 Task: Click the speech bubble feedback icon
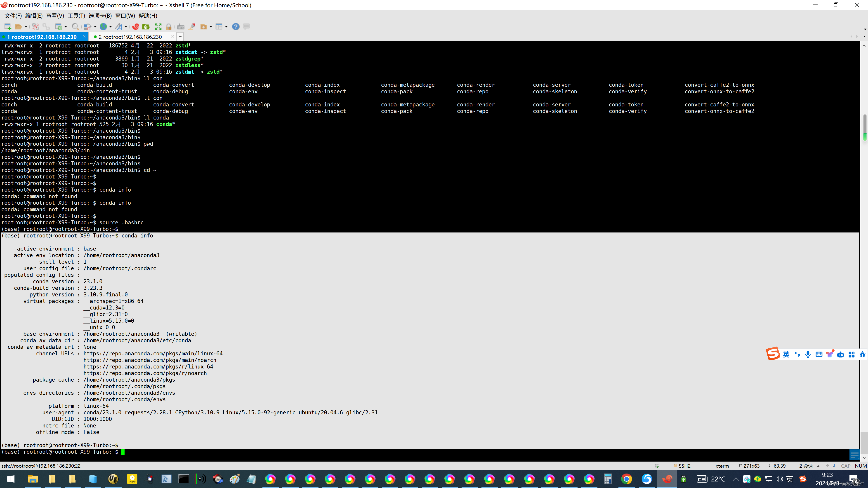coord(247,27)
